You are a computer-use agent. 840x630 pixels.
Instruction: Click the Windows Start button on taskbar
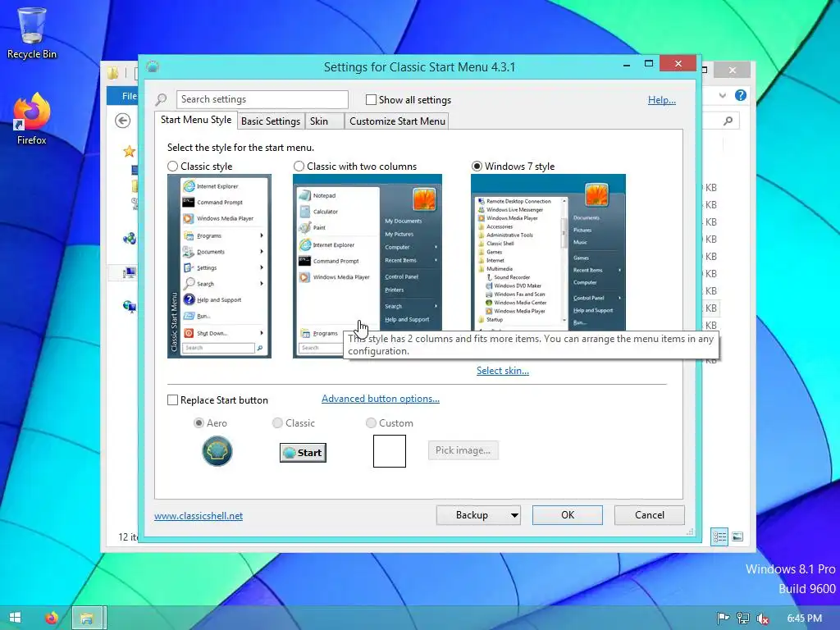pyautogui.click(x=15, y=618)
